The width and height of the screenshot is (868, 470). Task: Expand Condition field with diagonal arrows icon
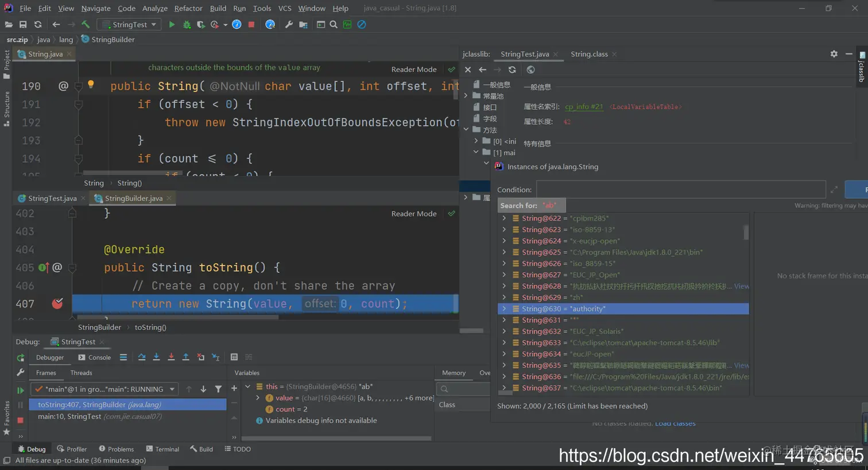pos(834,190)
